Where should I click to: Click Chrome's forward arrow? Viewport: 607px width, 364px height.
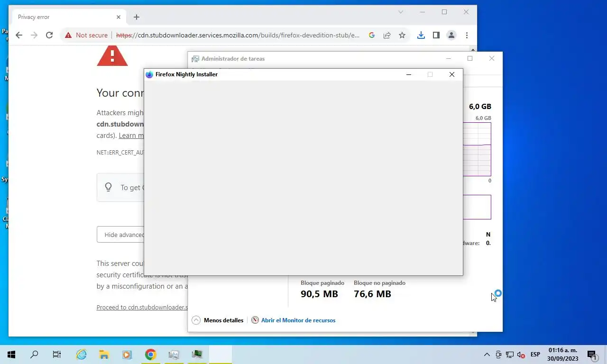pos(34,35)
